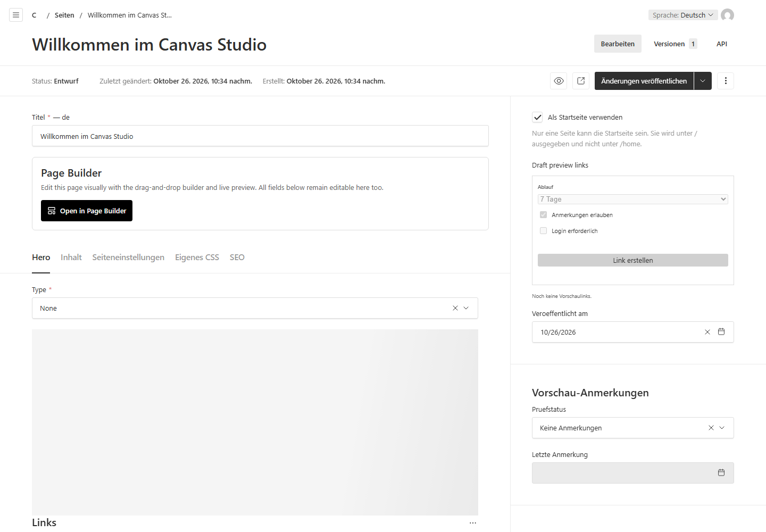Image resolution: width=766 pixels, height=532 pixels.
Task: Click Open in Page Builder button
Action: click(x=87, y=211)
